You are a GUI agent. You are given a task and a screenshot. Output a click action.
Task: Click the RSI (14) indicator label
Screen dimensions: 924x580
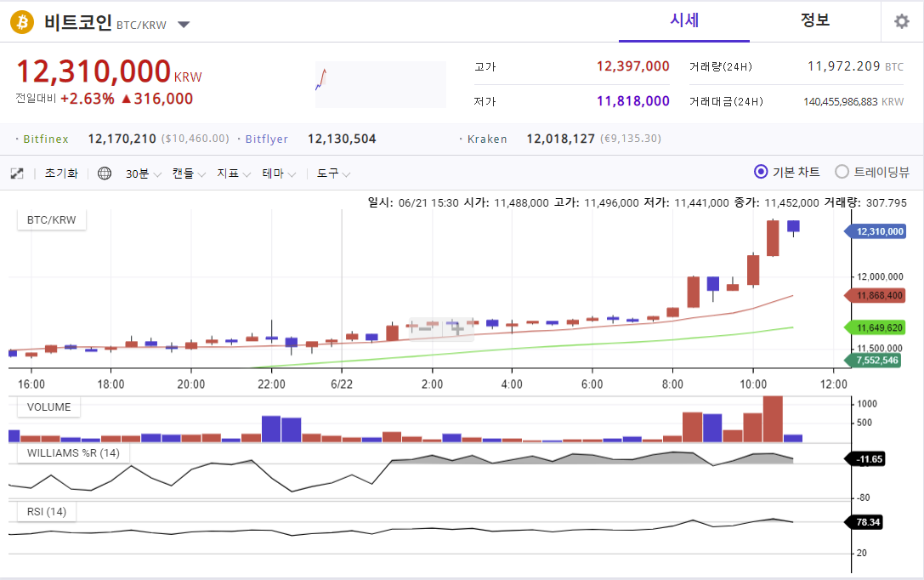(x=47, y=512)
